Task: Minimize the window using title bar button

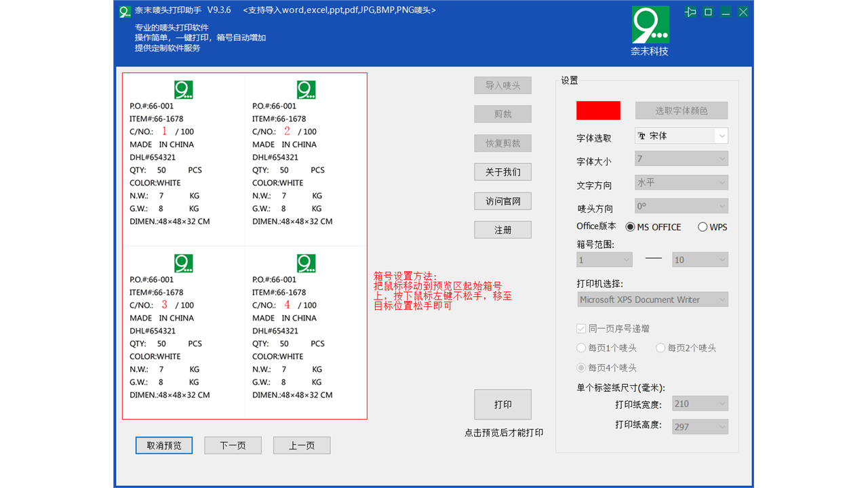Action: point(726,12)
